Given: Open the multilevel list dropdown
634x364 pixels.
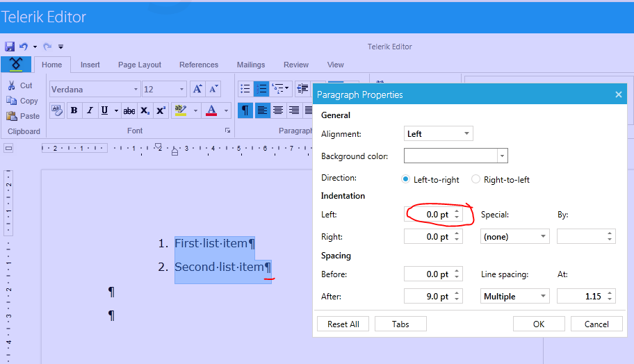Looking at the screenshot, I should tap(280, 89).
